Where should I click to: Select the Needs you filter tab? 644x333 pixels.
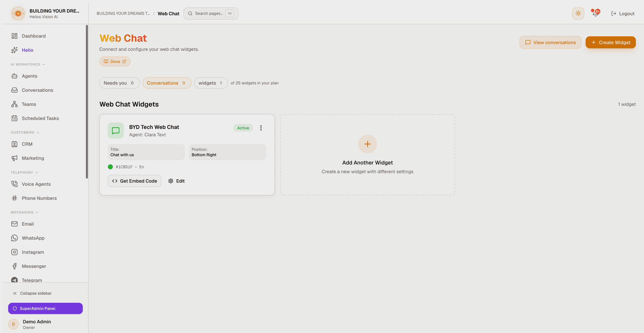click(119, 83)
